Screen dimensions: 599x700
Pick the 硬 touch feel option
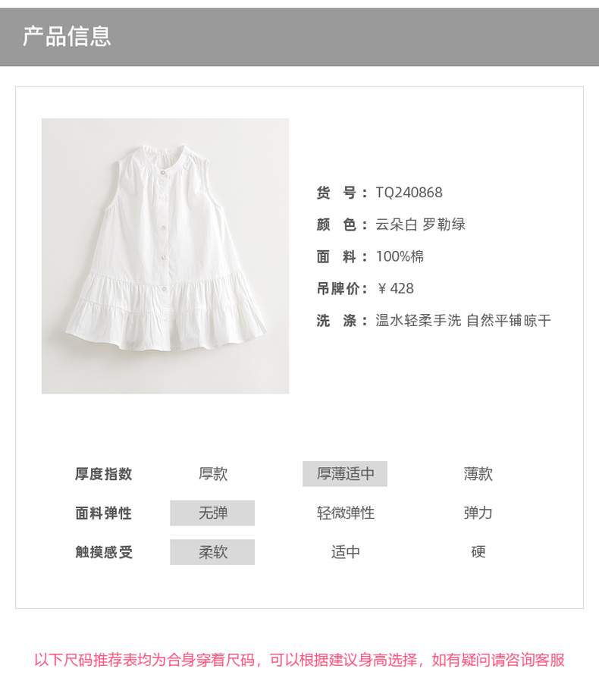tap(478, 552)
